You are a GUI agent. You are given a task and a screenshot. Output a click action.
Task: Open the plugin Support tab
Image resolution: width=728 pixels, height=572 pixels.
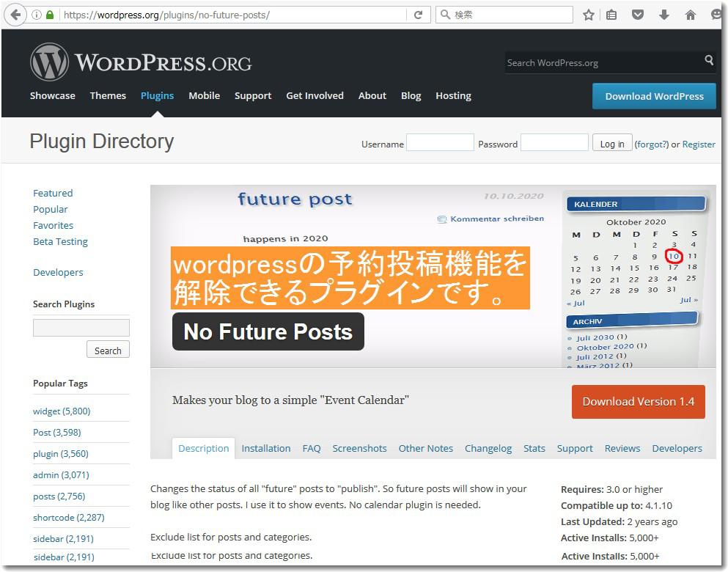coord(575,449)
